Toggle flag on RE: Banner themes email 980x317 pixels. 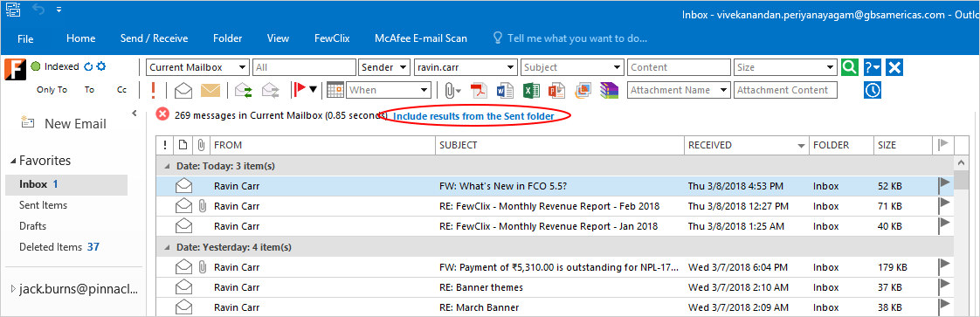click(943, 286)
